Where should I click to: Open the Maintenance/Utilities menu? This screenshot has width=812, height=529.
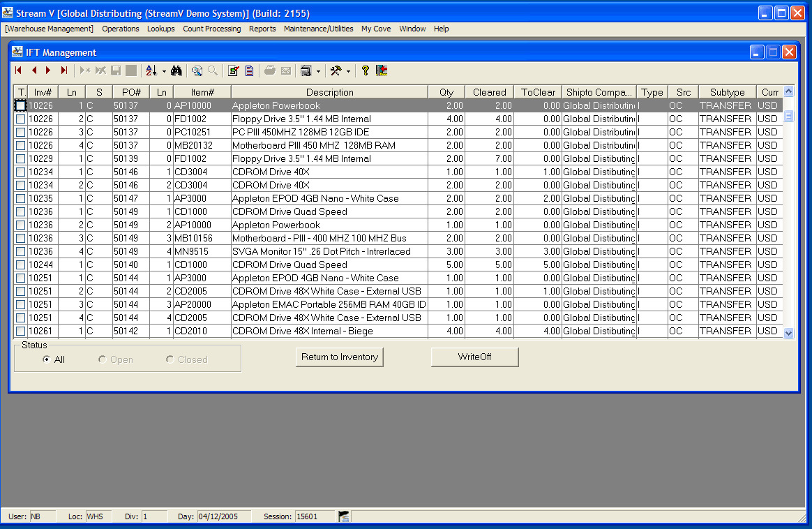[x=319, y=29]
